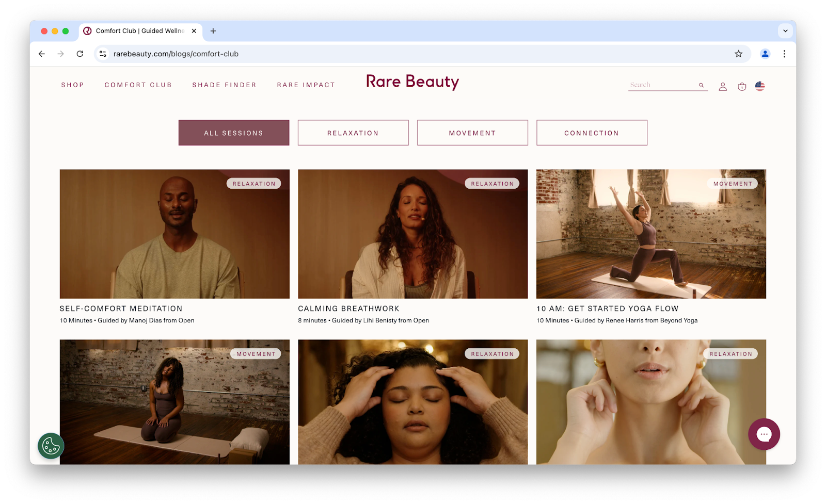The width and height of the screenshot is (826, 504).
Task: Select the ALL SESSIONS filter
Action: coord(234,133)
